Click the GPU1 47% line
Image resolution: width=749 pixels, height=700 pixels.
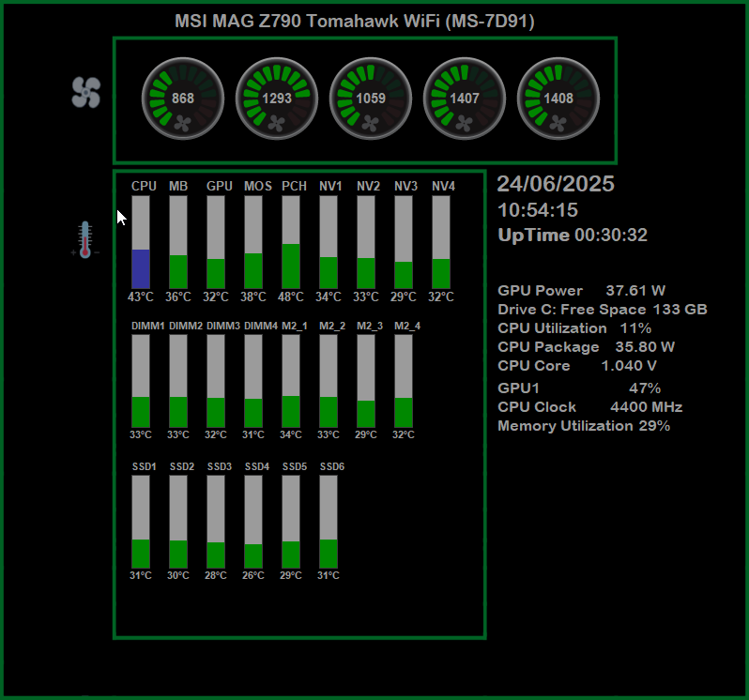[579, 388]
